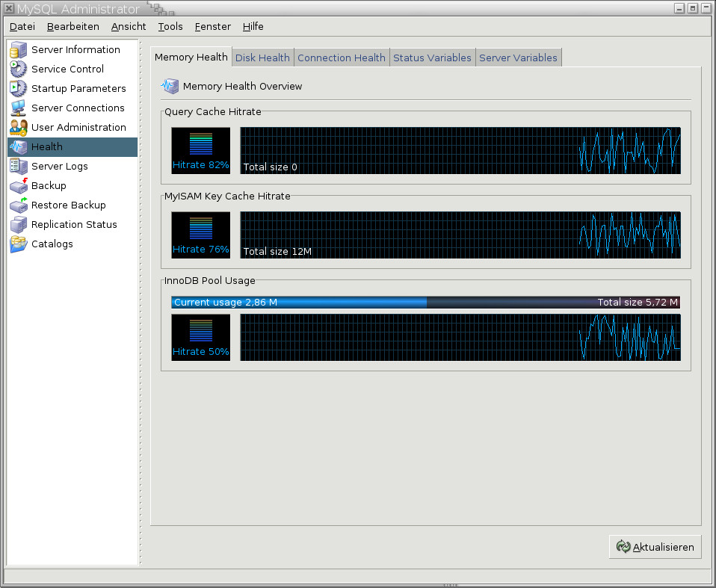
Task: Click the Service Control sidebar icon
Action: coord(18,69)
